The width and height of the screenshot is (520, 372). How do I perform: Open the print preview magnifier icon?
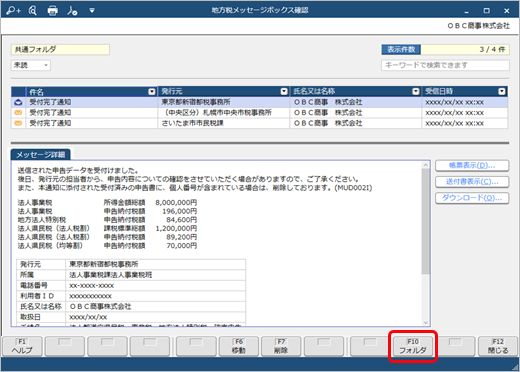pyautogui.click(x=33, y=11)
